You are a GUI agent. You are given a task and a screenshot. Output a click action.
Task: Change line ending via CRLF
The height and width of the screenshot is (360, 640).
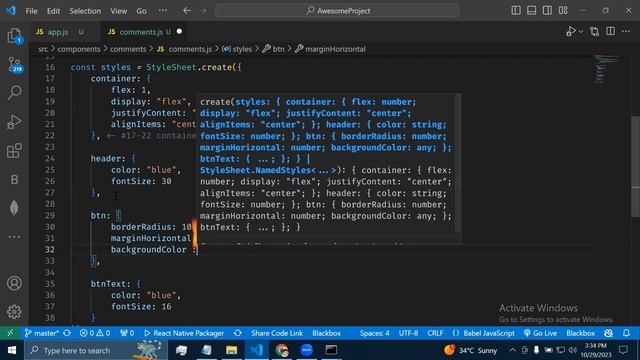click(x=436, y=333)
